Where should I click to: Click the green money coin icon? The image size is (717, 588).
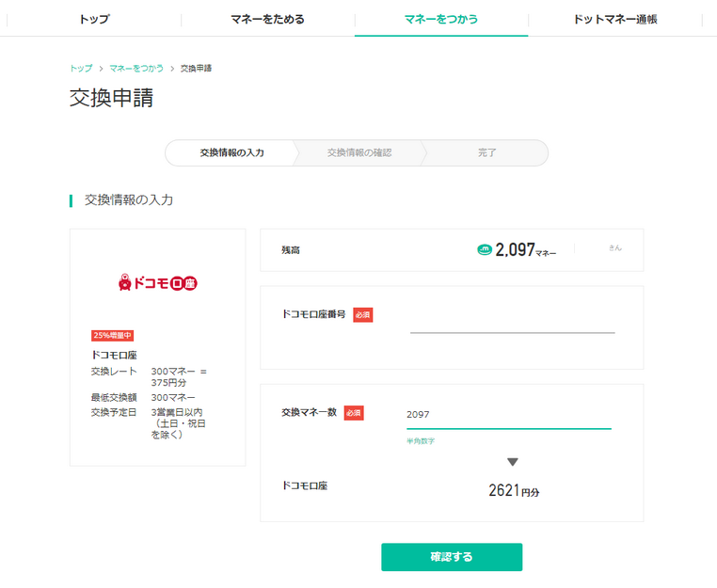click(485, 249)
